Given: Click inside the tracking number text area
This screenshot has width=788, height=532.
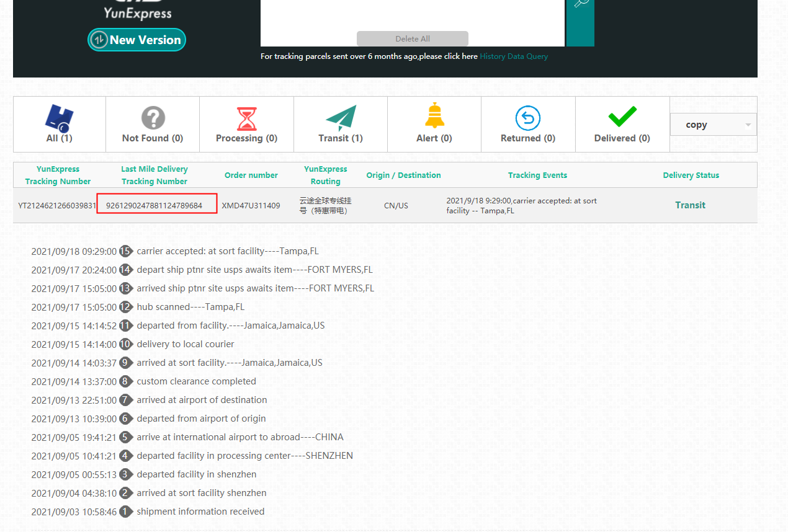Looking at the screenshot, I should pos(412,16).
